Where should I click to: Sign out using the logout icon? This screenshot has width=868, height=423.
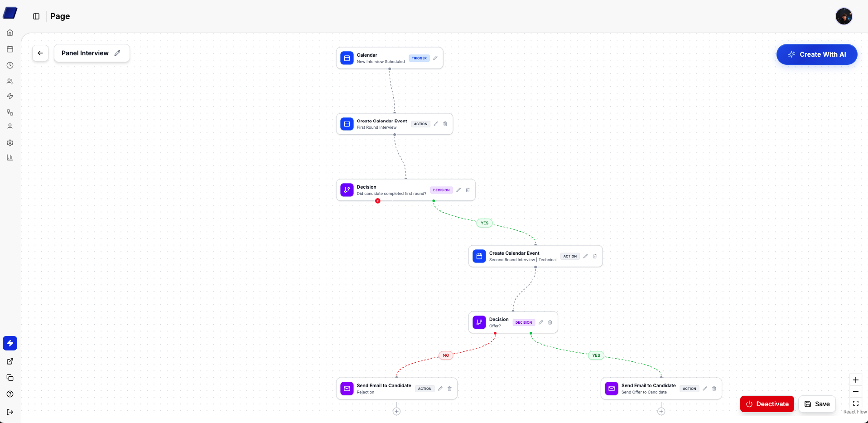point(10,412)
